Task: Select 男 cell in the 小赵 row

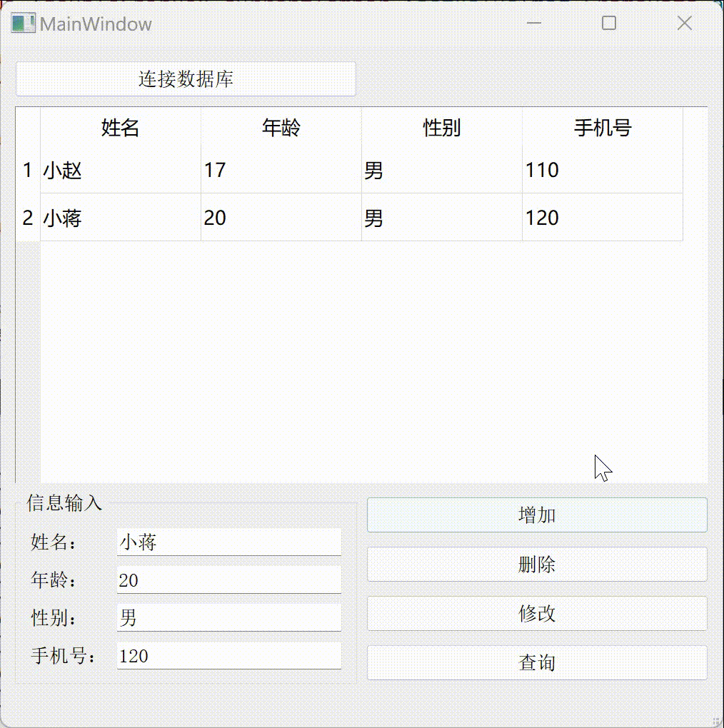Action: (442, 169)
